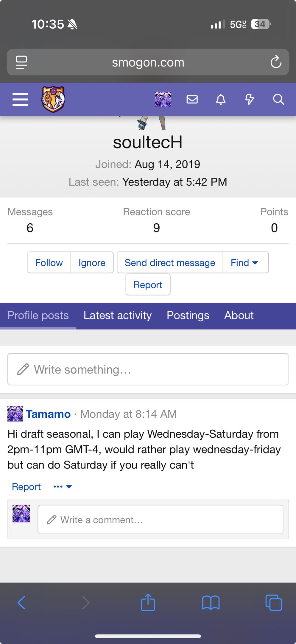Tap the lightning bolt what's new icon
This screenshot has height=644, width=296.
click(250, 99)
